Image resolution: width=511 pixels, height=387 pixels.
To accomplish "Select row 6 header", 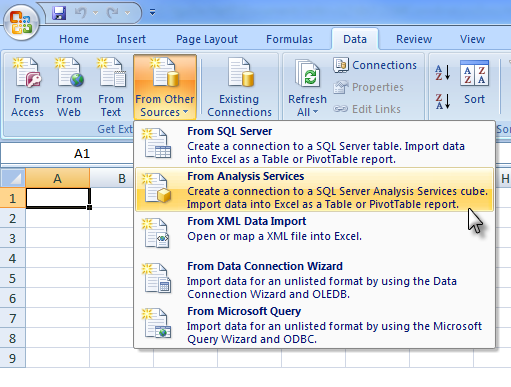I will click(x=13, y=298).
